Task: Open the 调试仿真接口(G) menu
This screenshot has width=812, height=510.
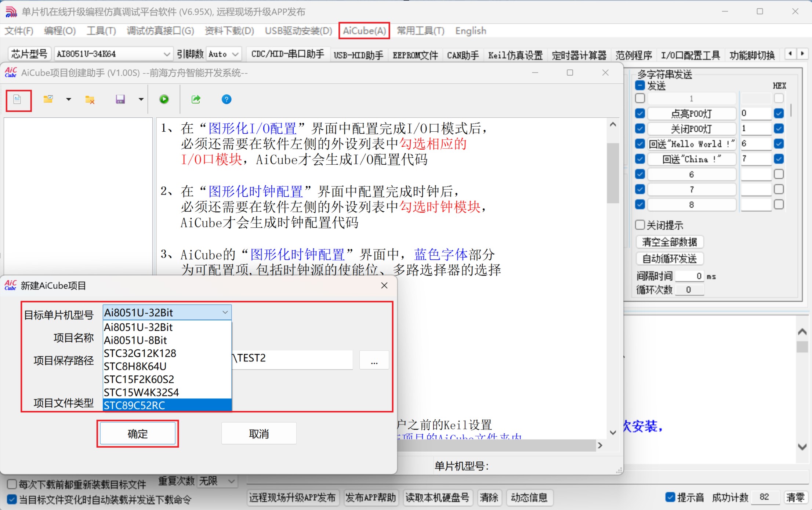Action: pos(160,31)
